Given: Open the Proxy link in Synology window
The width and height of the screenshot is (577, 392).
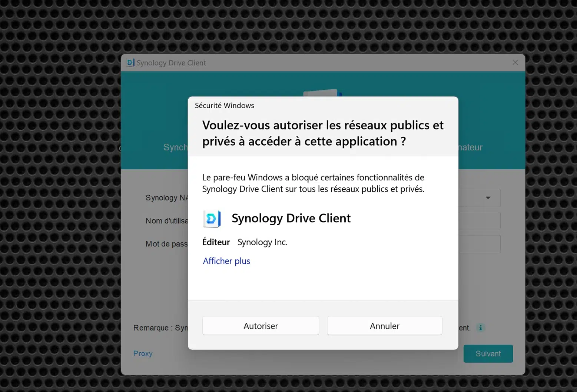Looking at the screenshot, I should [143, 353].
